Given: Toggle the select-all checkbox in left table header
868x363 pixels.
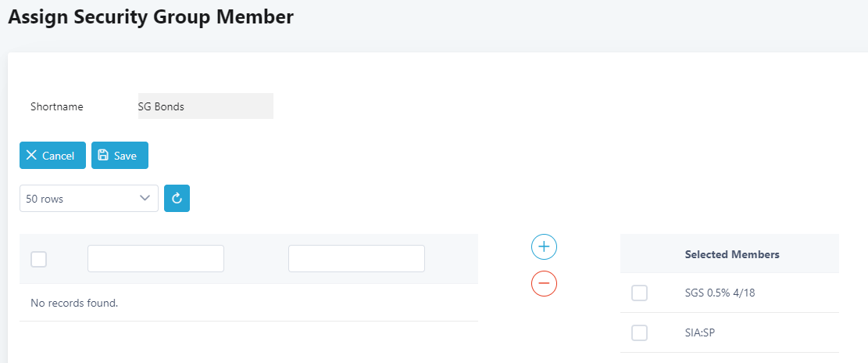Looking at the screenshot, I should pos(38,259).
